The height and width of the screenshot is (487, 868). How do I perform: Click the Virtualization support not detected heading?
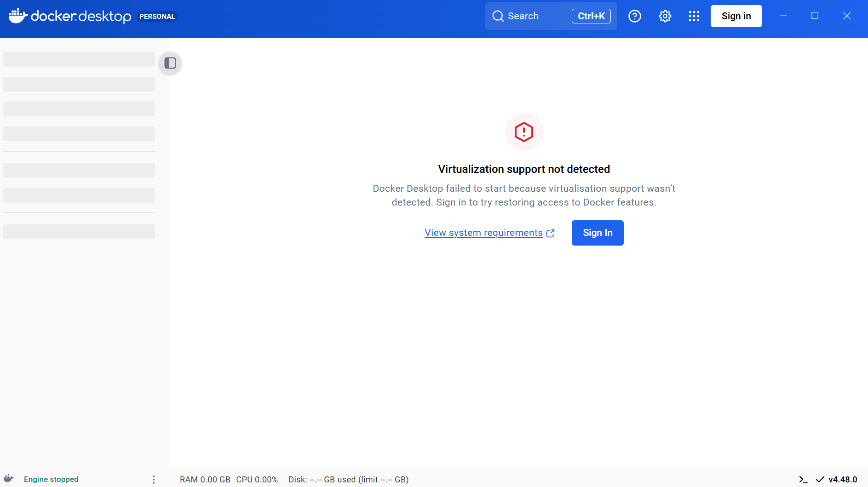point(524,169)
